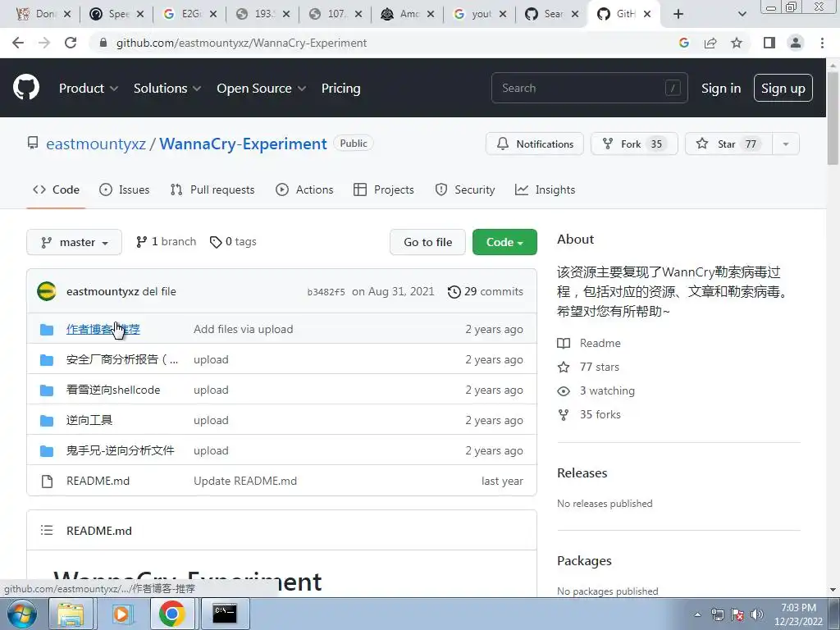Open the 逆向工具 folder
840x630 pixels.
pos(89,420)
